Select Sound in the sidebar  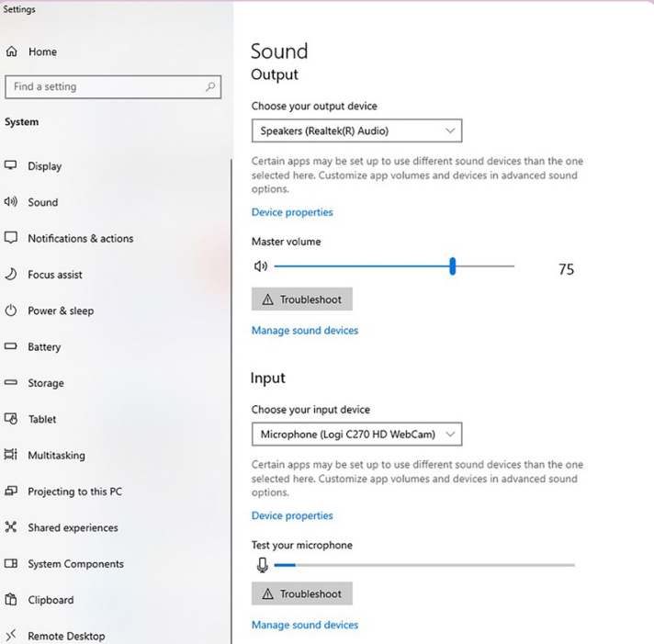click(x=43, y=202)
